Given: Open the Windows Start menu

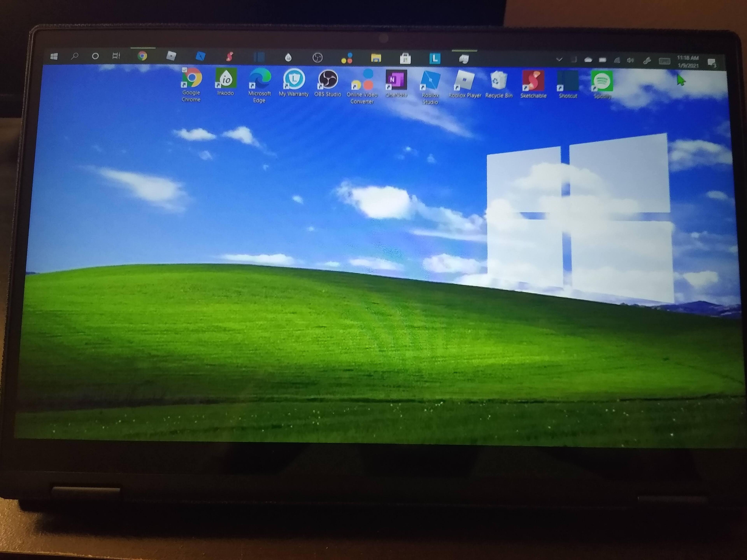Looking at the screenshot, I should click(54, 56).
